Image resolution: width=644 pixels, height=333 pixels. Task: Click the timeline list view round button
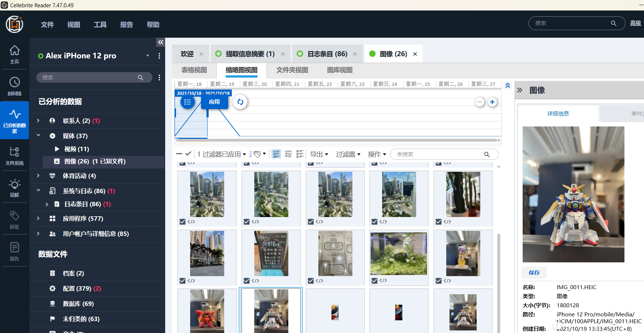188,102
